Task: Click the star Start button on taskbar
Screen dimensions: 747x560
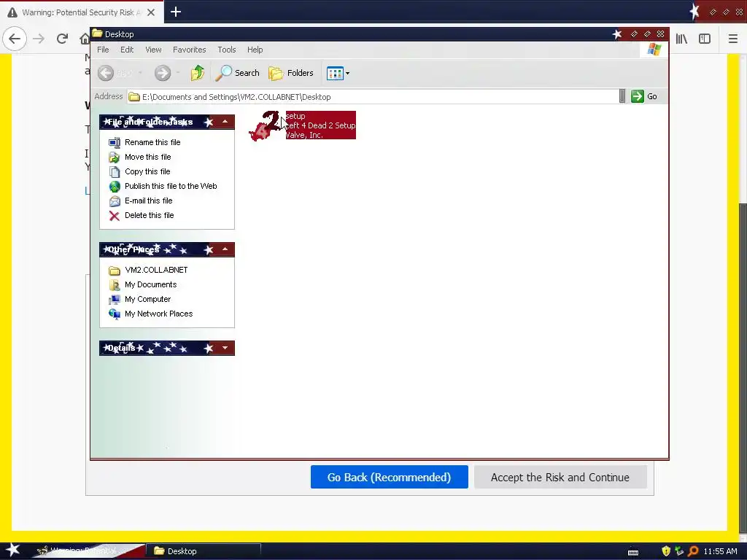Action: click(x=12, y=551)
